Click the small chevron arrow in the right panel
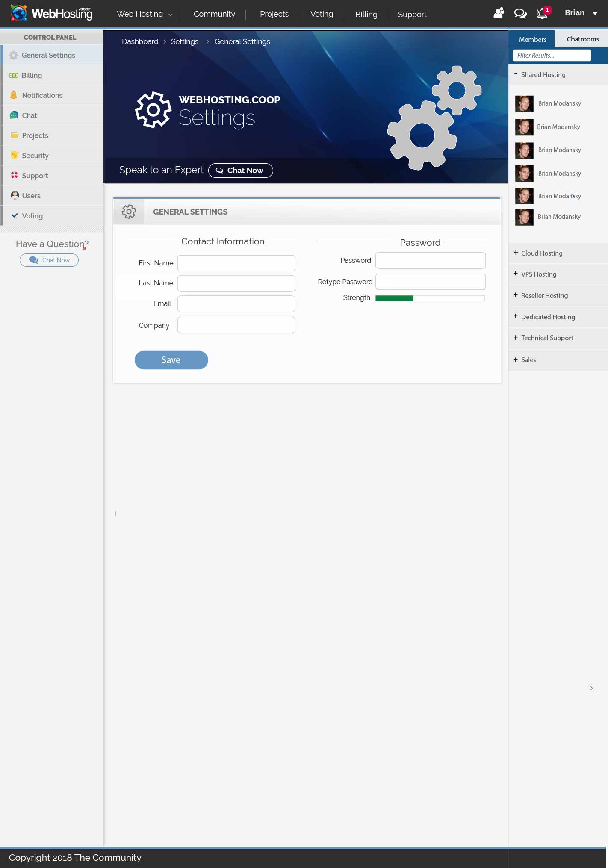The image size is (608, 868). point(591,688)
